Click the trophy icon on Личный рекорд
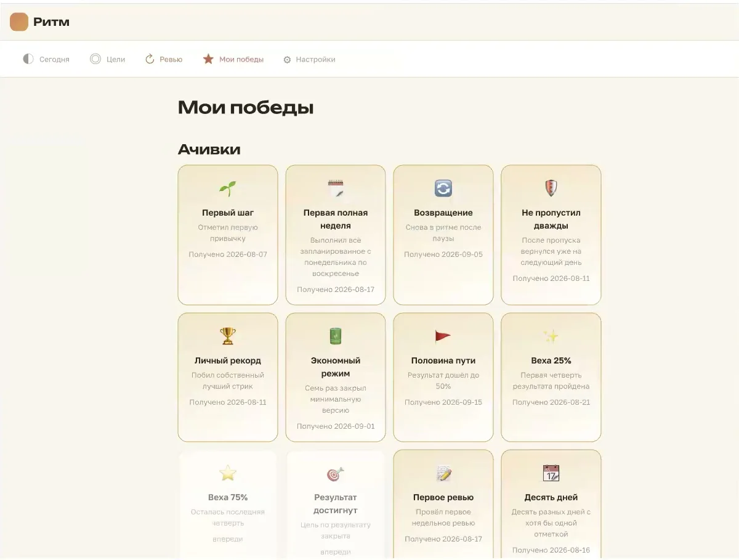 tap(228, 336)
